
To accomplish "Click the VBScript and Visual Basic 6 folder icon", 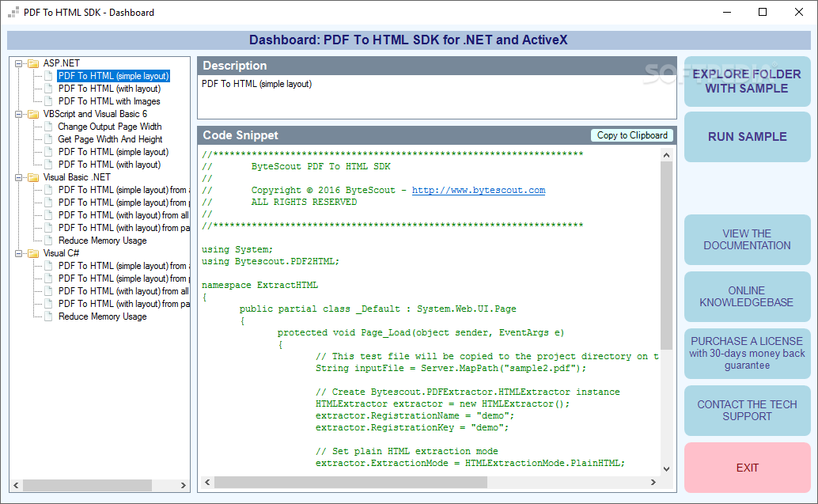I will point(33,114).
